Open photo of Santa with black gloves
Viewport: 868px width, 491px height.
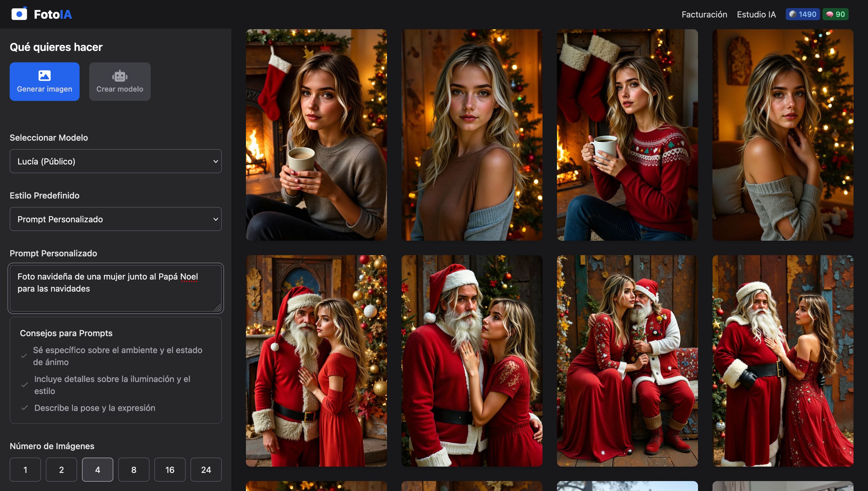tap(783, 361)
